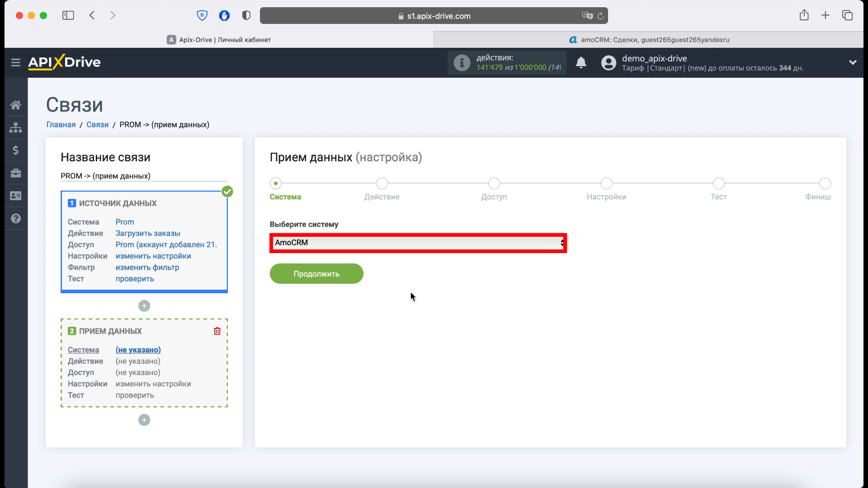
Task: Select the Система step circle
Action: pos(276,183)
